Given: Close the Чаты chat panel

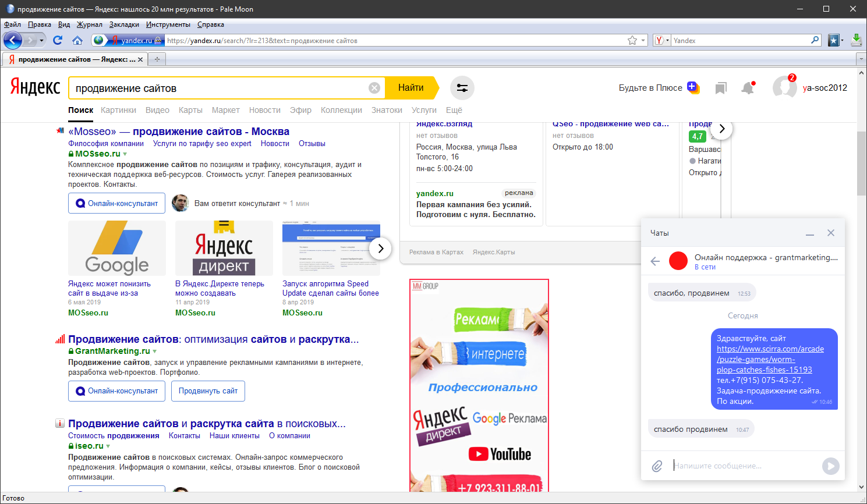Looking at the screenshot, I should coord(831,233).
